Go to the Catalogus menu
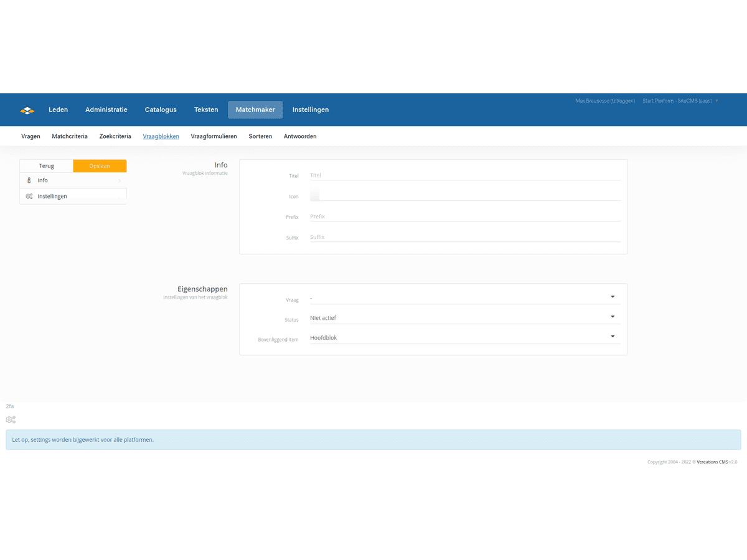The height and width of the screenshot is (560, 747). click(161, 110)
